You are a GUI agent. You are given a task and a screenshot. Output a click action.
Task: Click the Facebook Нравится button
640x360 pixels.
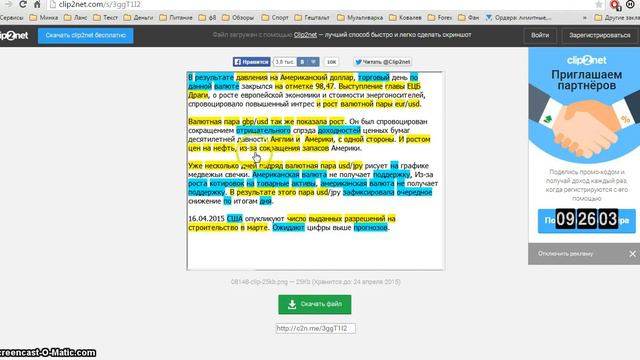coord(251,62)
